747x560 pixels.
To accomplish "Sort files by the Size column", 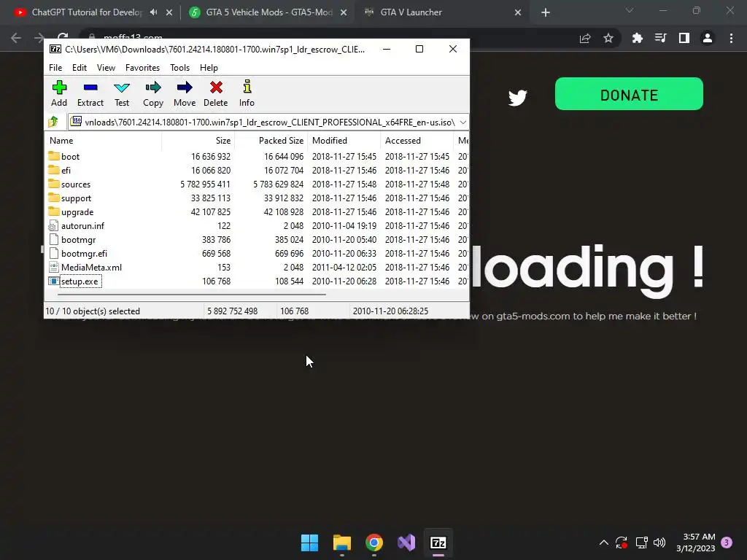I will 198,141.
